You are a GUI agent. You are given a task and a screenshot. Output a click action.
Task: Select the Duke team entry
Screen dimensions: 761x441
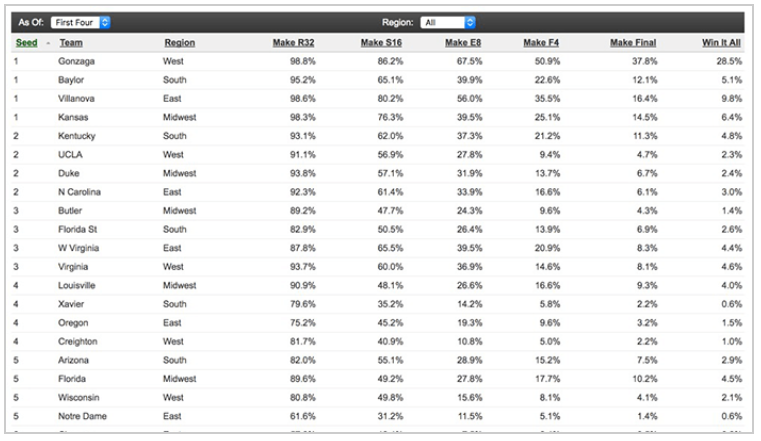[x=69, y=173]
